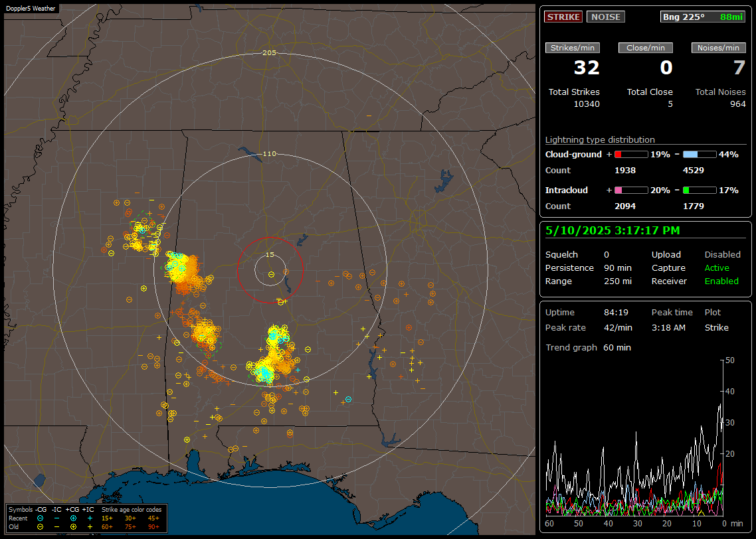Viewport: 756px width, 539px height.
Task: Click the 45+ strike age color code
Action: 154,518
